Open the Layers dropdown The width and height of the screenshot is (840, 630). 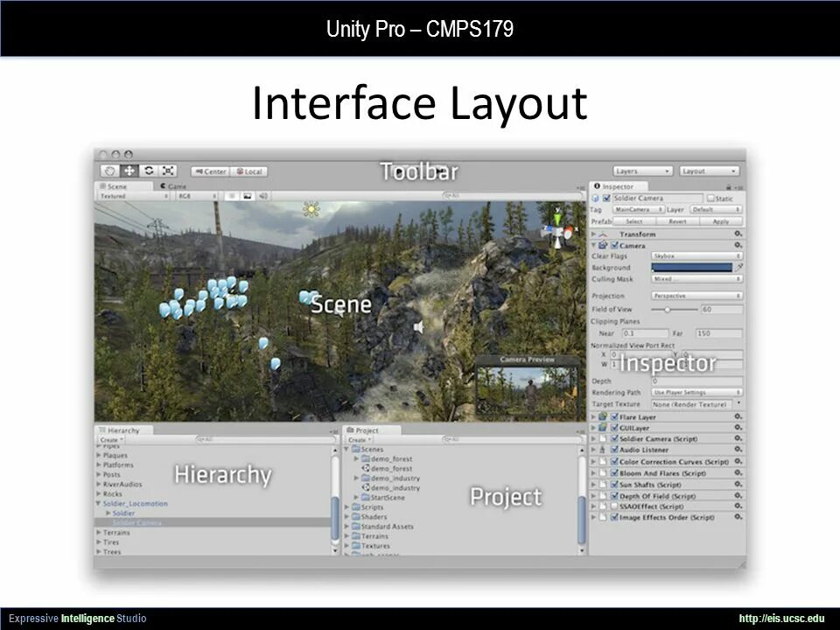tap(642, 171)
